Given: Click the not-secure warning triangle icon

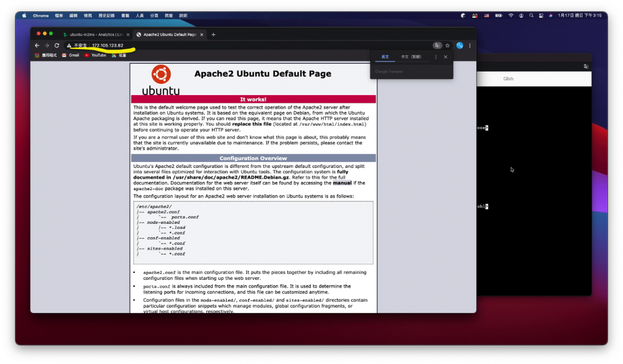Looking at the screenshot, I should pyautogui.click(x=69, y=46).
